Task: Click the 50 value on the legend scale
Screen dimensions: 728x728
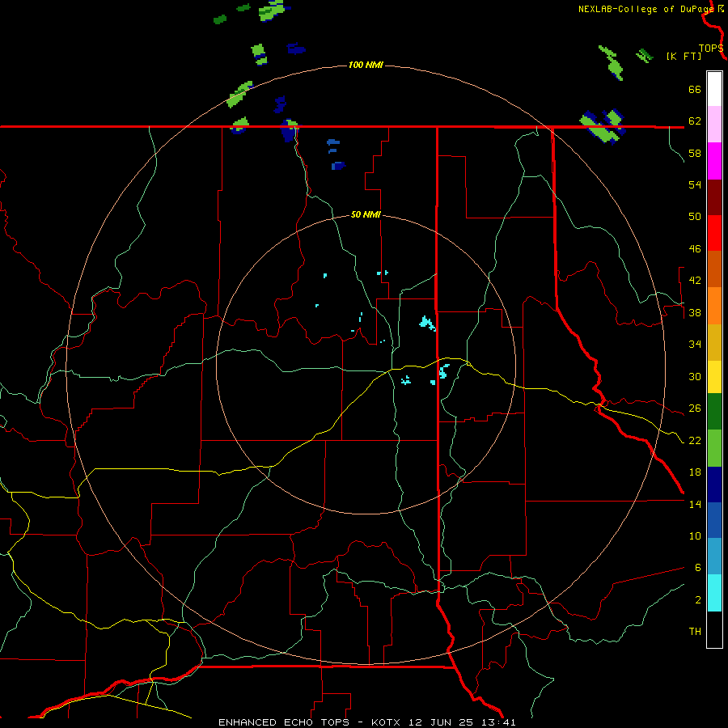Action: point(695,217)
